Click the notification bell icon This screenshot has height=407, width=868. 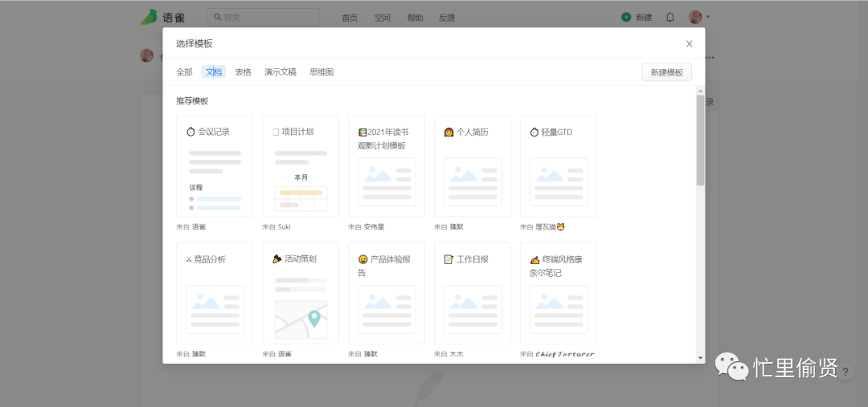[x=670, y=17]
